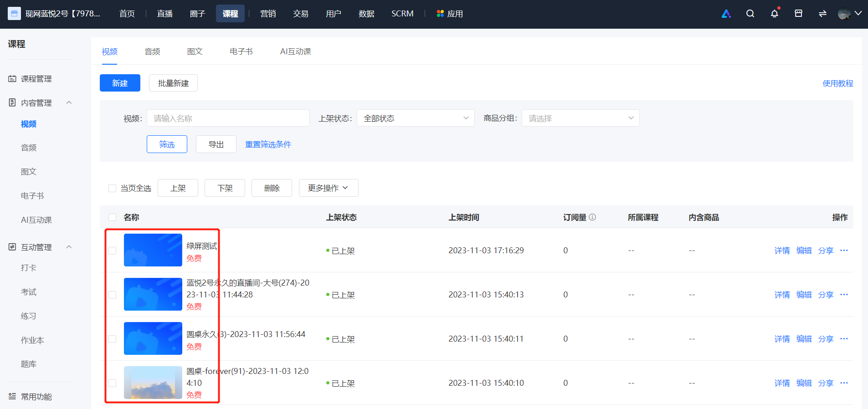Click the 导出 button
Viewport: 868px width, 409px height.
[216, 144]
